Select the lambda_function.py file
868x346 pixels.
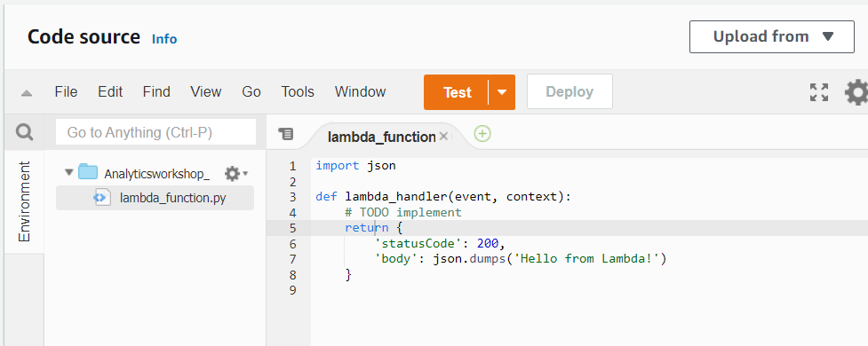point(155,198)
